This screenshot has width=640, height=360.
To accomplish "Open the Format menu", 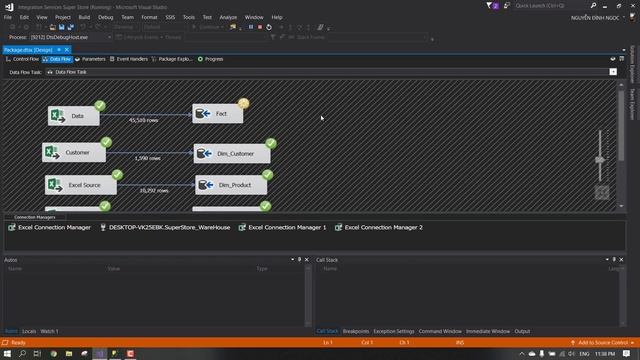I will (x=149, y=17).
